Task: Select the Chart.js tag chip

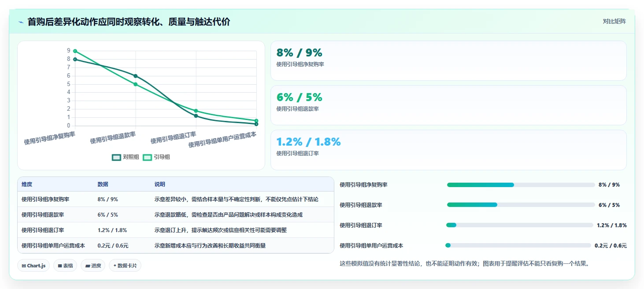Action: pyautogui.click(x=33, y=266)
